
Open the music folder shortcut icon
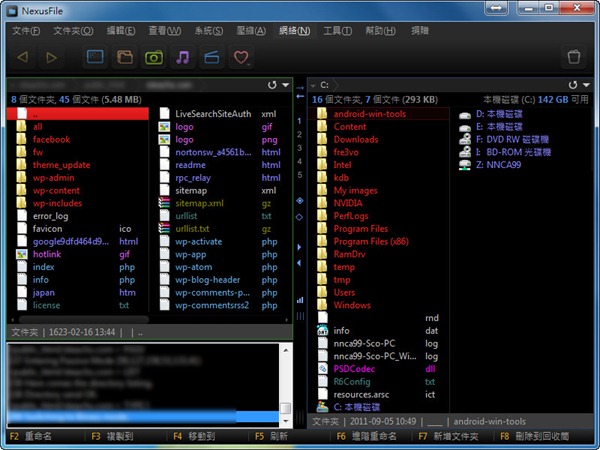coord(182,58)
